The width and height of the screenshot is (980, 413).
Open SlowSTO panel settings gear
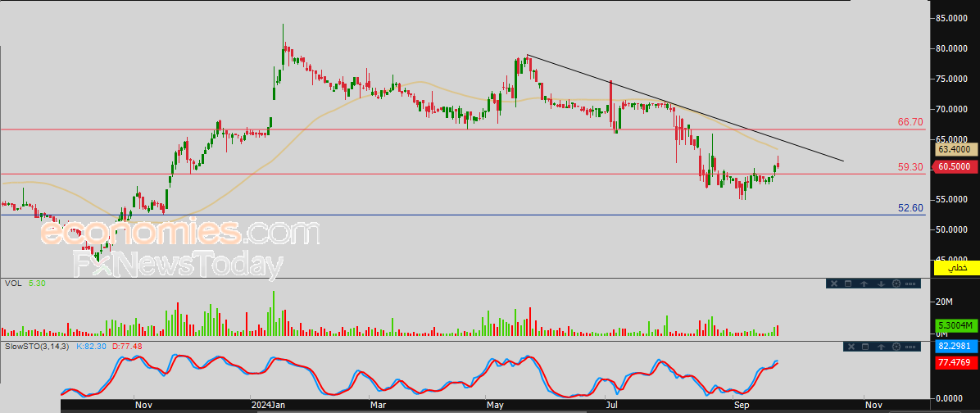pos(896,347)
